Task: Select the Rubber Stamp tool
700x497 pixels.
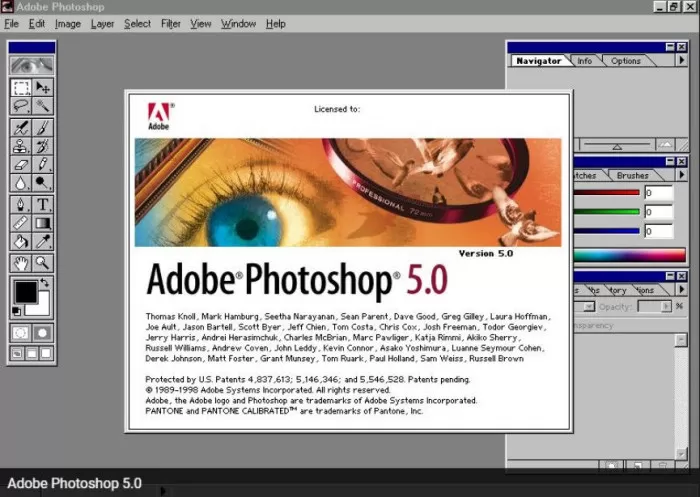Action: coord(21,146)
